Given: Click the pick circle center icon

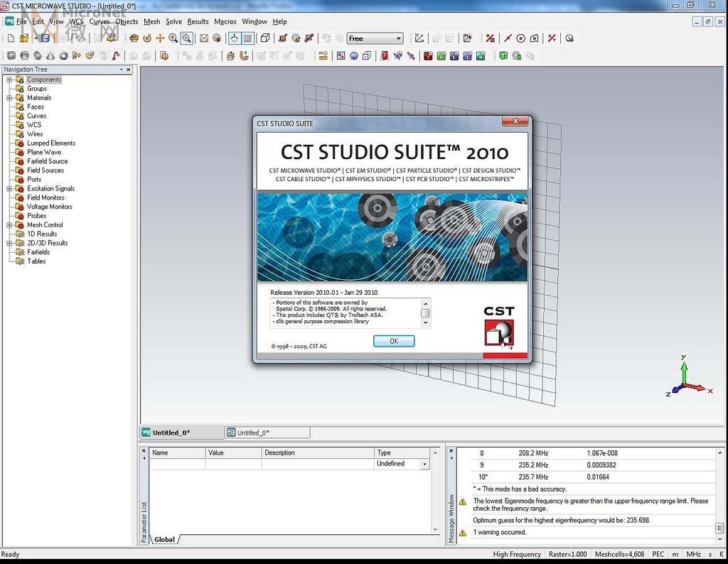Looking at the screenshot, I should coord(521,38).
